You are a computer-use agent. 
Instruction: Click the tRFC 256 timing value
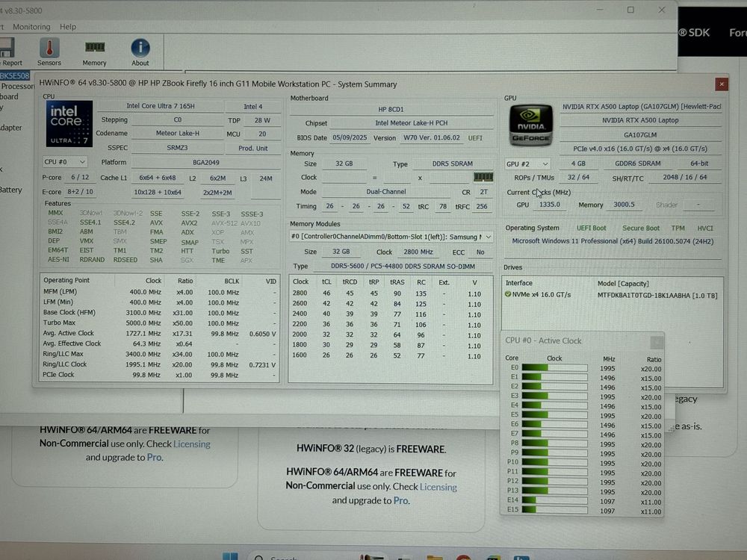[482, 206]
